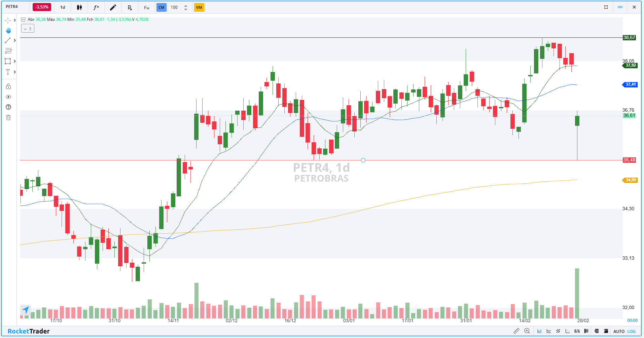
Task: Select the text annotation tool
Action: (8, 72)
